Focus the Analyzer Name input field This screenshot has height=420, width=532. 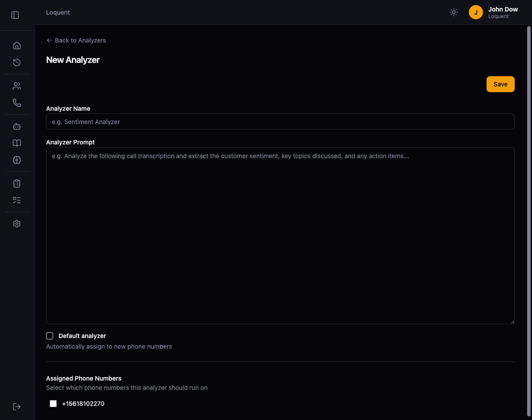pos(280,122)
